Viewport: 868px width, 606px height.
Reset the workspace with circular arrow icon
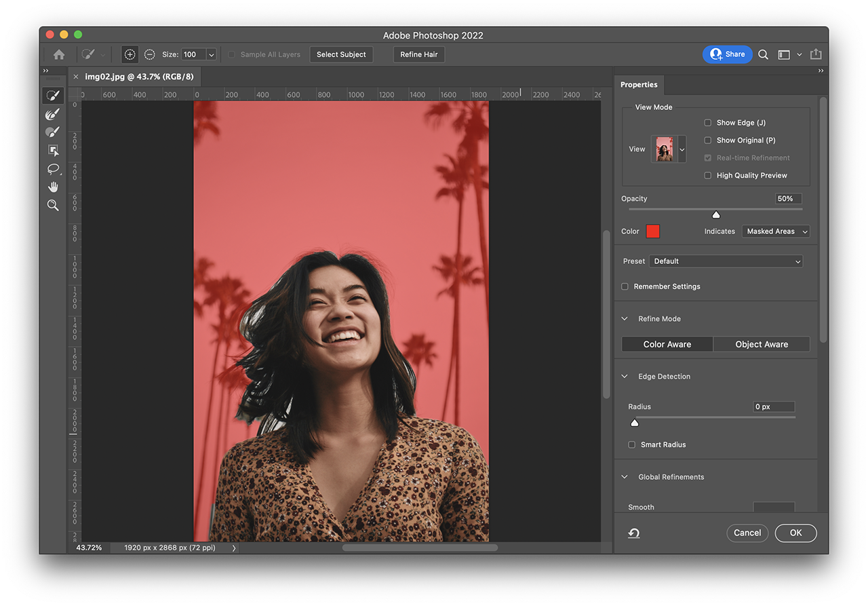coord(634,533)
